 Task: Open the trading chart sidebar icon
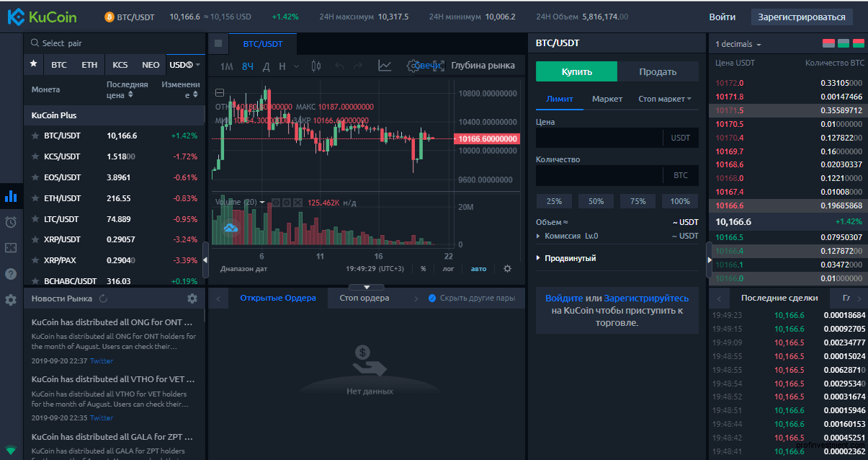tap(11, 196)
